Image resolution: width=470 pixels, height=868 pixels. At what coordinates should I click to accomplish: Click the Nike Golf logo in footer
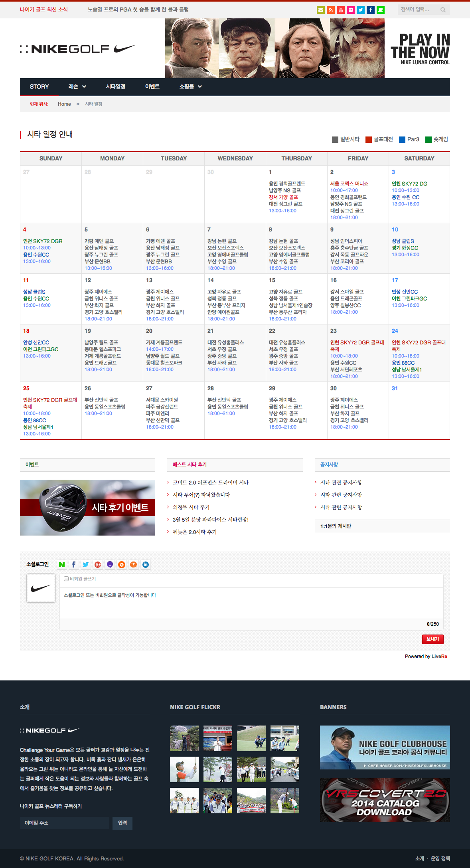49,730
